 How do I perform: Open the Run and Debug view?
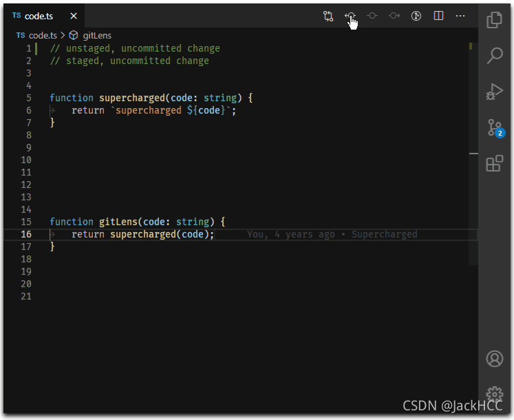(x=494, y=92)
